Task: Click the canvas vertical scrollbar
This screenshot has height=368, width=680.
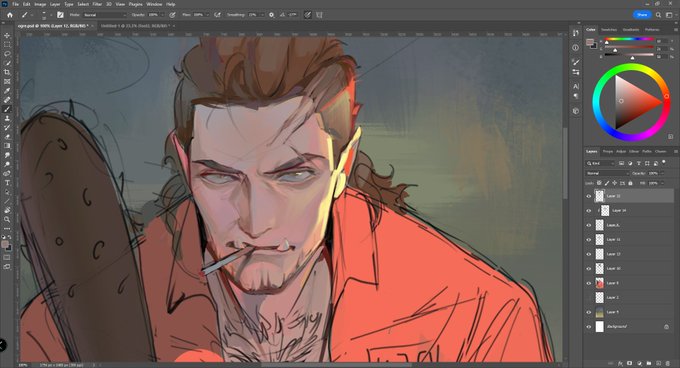Action: [x=565, y=163]
